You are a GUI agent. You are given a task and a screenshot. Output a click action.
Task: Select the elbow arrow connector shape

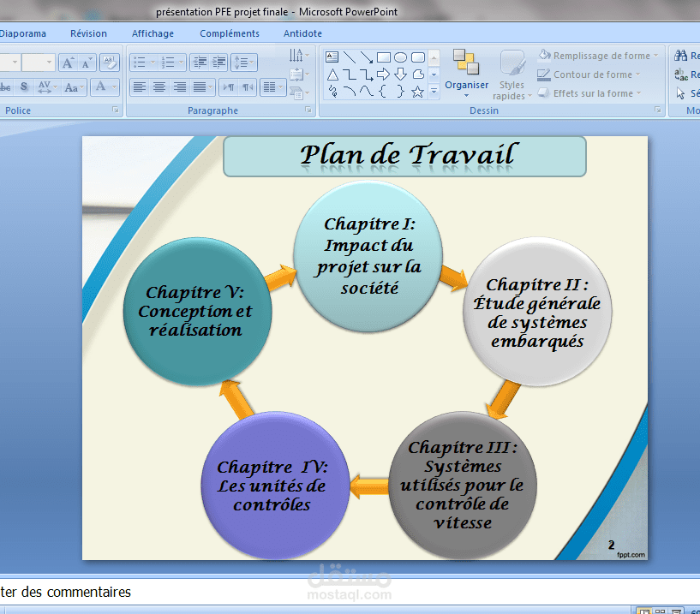pyautogui.click(x=367, y=75)
